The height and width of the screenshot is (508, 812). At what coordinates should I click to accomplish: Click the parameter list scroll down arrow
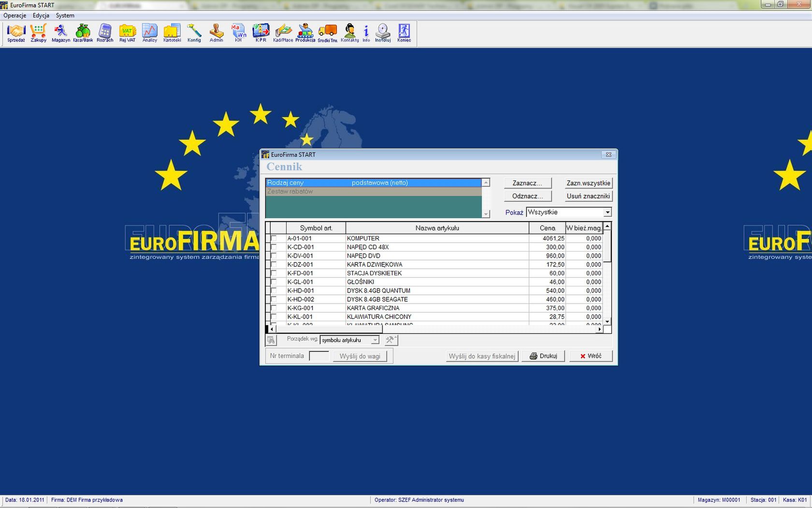486,214
